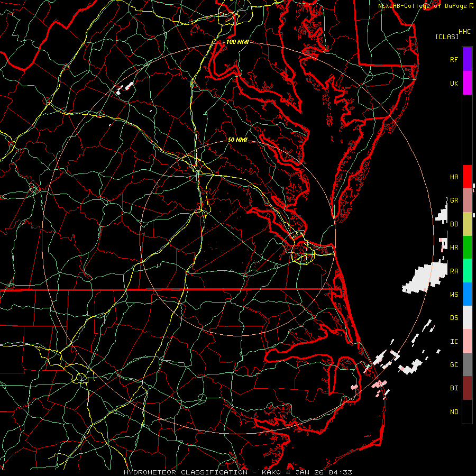The image size is (476, 476).
Task: Click the GR legend label
Action: pos(454,200)
